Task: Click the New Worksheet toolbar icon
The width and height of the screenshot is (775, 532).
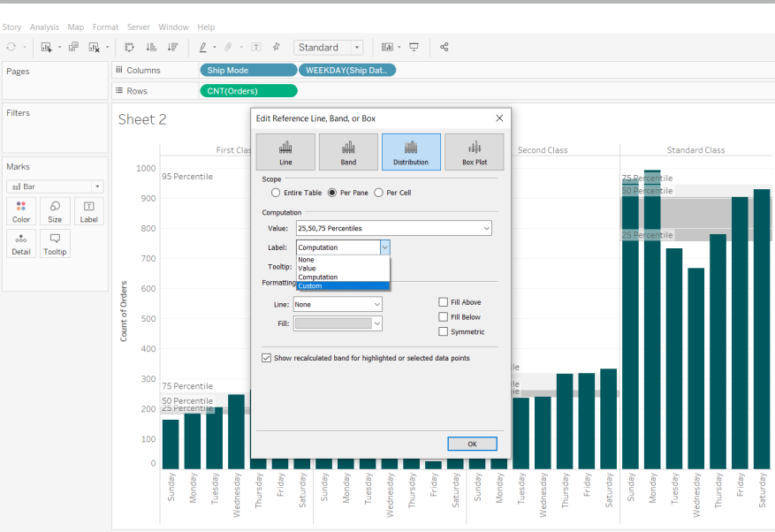Action: [47, 47]
